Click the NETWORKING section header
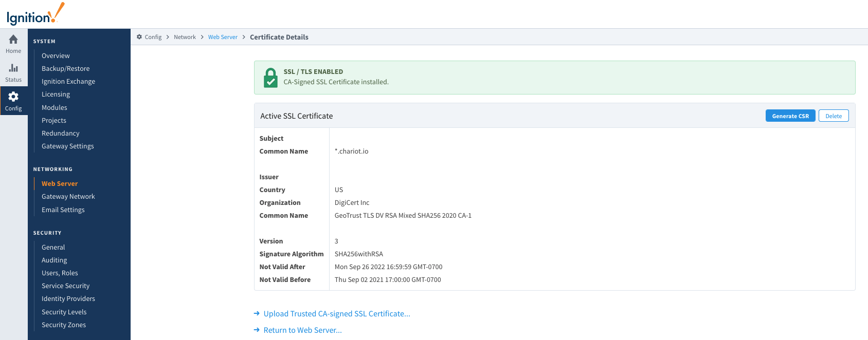 tap(53, 169)
